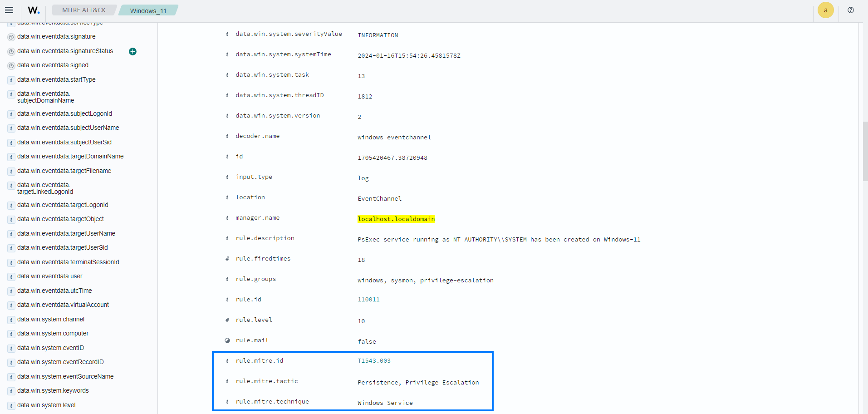Click the number-type icon beside rule.firedtimes

click(227, 259)
